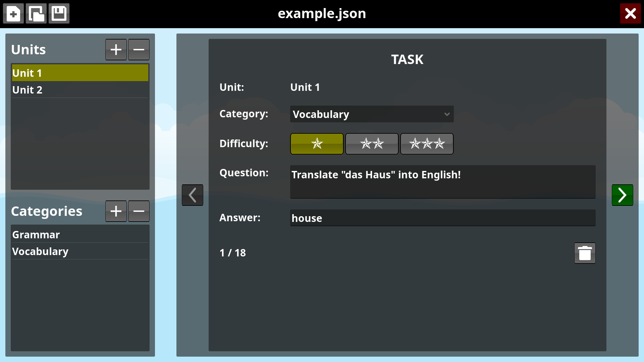
Task: Save the file with the floppy disk icon
Action: click(x=59, y=14)
